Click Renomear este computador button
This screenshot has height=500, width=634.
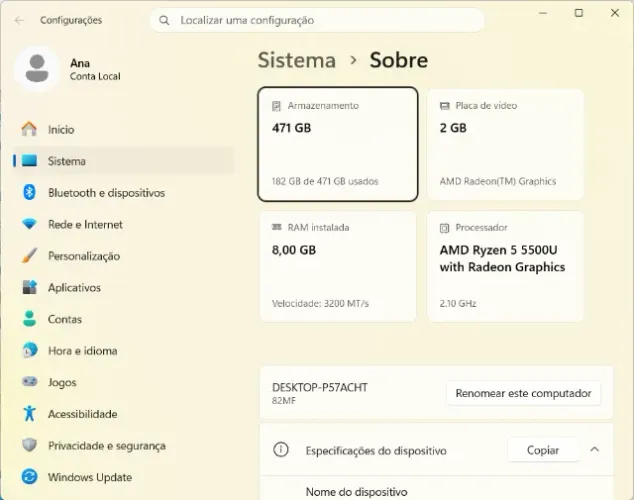tap(523, 393)
